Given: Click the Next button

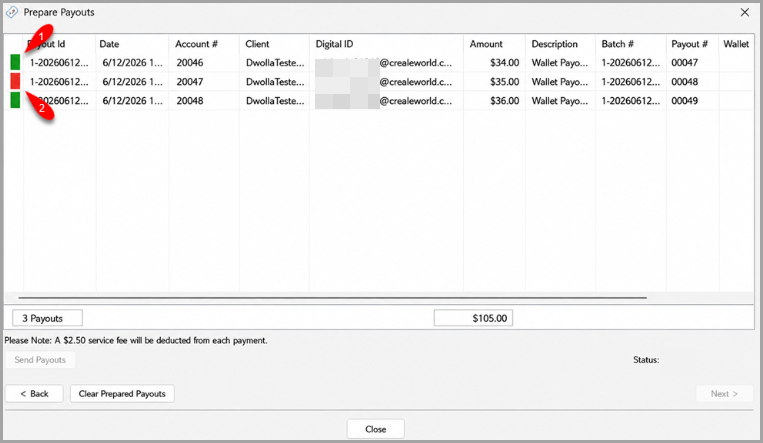Looking at the screenshot, I should (x=724, y=393).
